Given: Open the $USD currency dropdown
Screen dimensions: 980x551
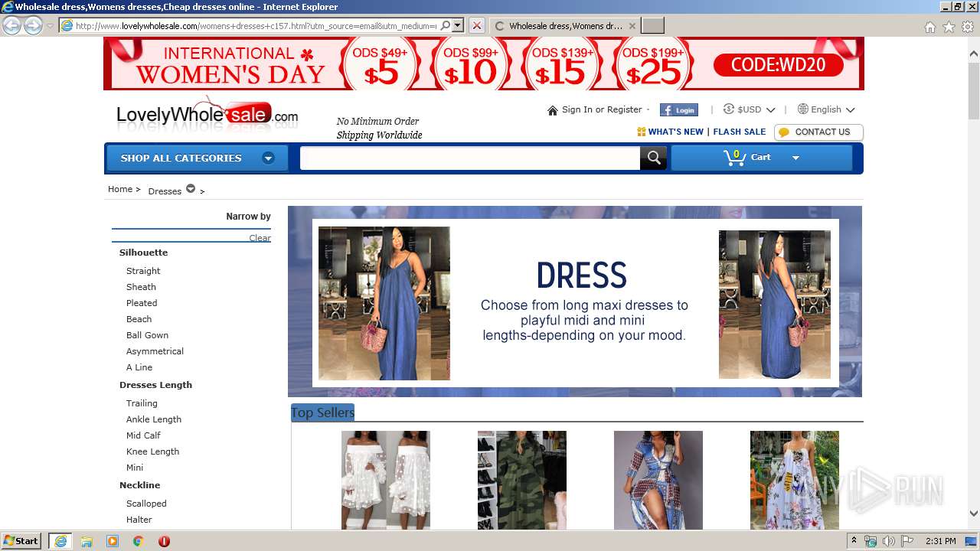Looking at the screenshot, I should point(770,110).
